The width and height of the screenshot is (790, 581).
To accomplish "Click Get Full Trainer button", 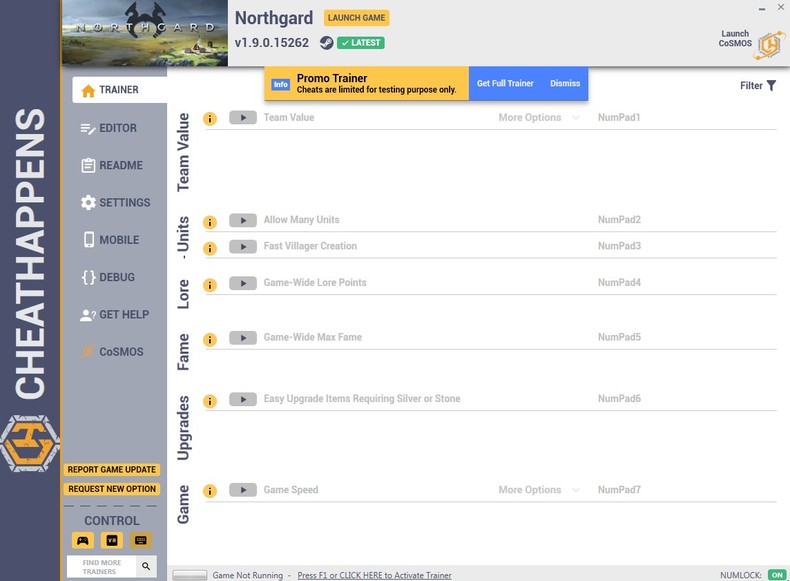I will 505,84.
